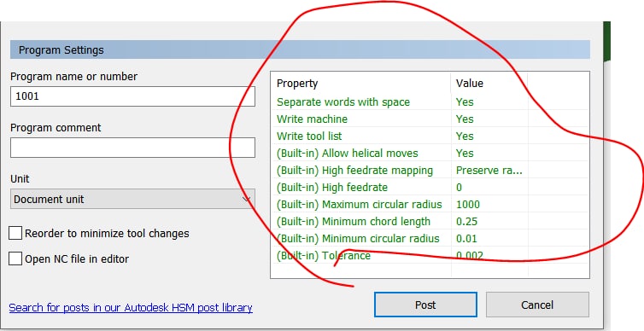Select the Minimum chord length property
This screenshot has width=644, height=331.
point(354,222)
